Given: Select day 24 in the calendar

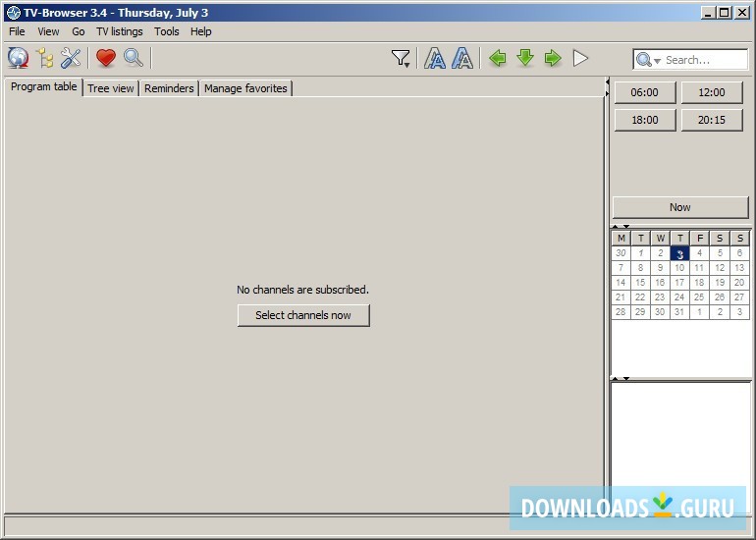Looking at the screenshot, I should point(679,297).
